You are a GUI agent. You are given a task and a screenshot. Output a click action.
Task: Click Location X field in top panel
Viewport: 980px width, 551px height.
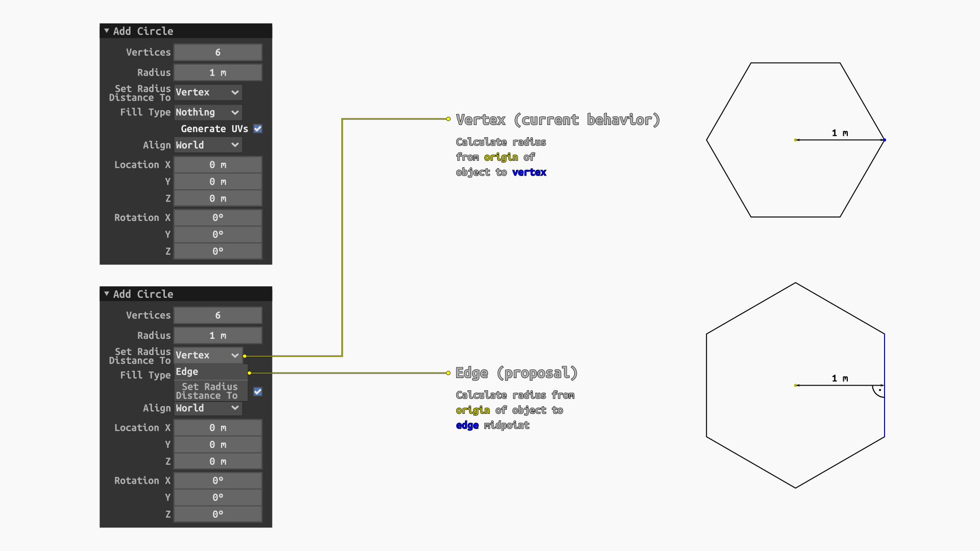[218, 165]
